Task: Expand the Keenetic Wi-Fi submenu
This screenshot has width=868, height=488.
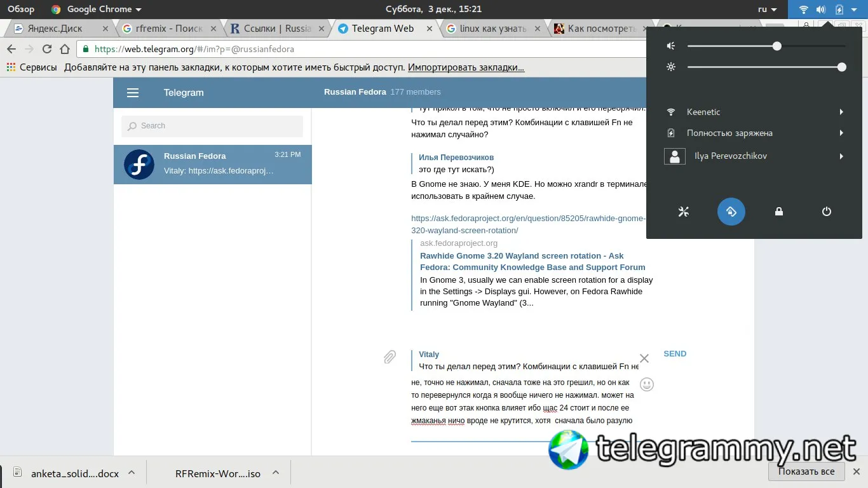Action: pyautogui.click(x=841, y=112)
